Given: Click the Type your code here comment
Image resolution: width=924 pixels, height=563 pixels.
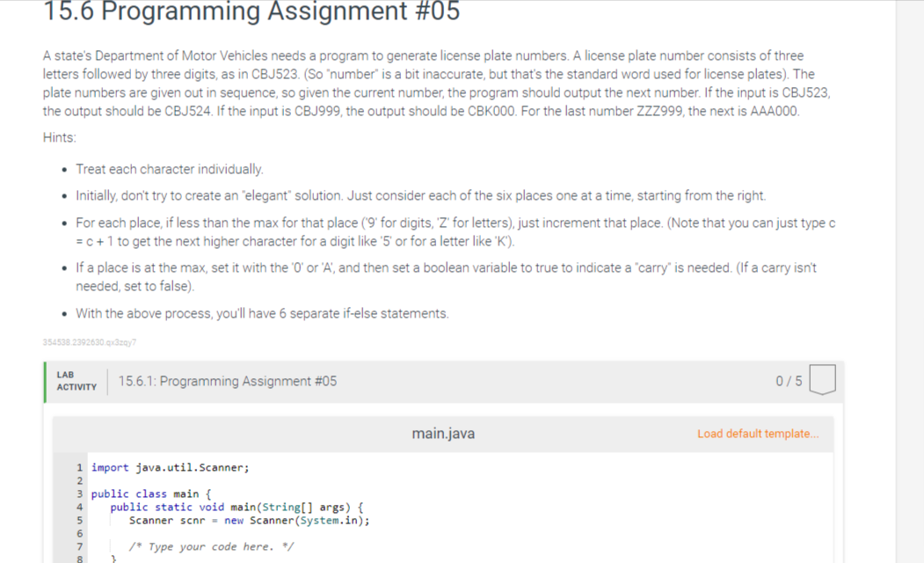Looking at the screenshot, I should [211, 547].
